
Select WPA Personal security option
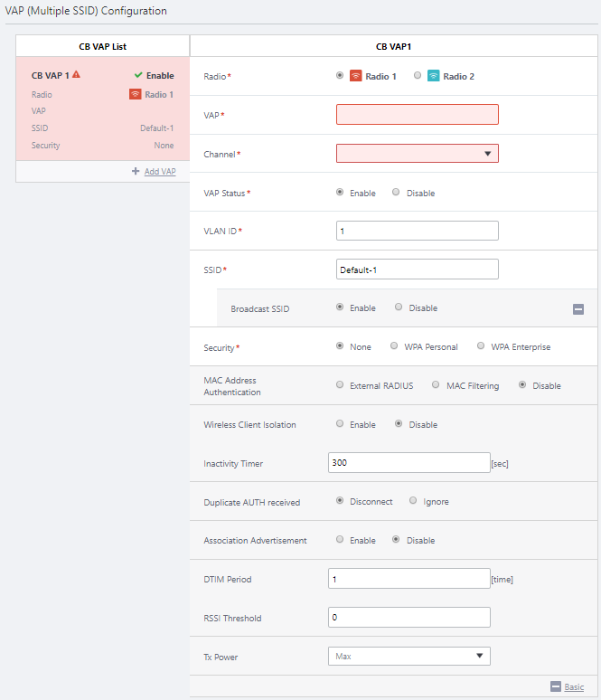(x=394, y=346)
